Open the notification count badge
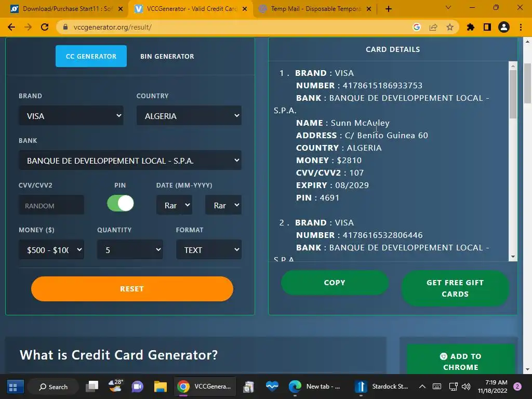 click(x=517, y=387)
